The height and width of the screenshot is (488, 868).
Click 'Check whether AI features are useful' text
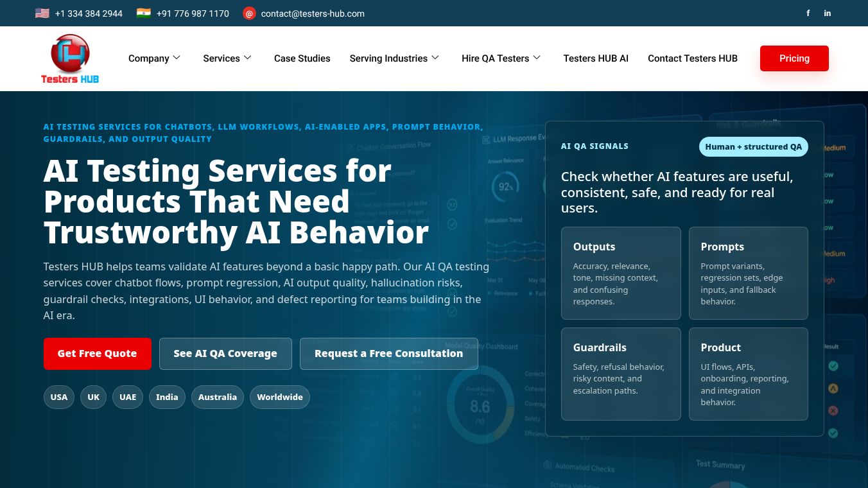pyautogui.click(x=677, y=192)
